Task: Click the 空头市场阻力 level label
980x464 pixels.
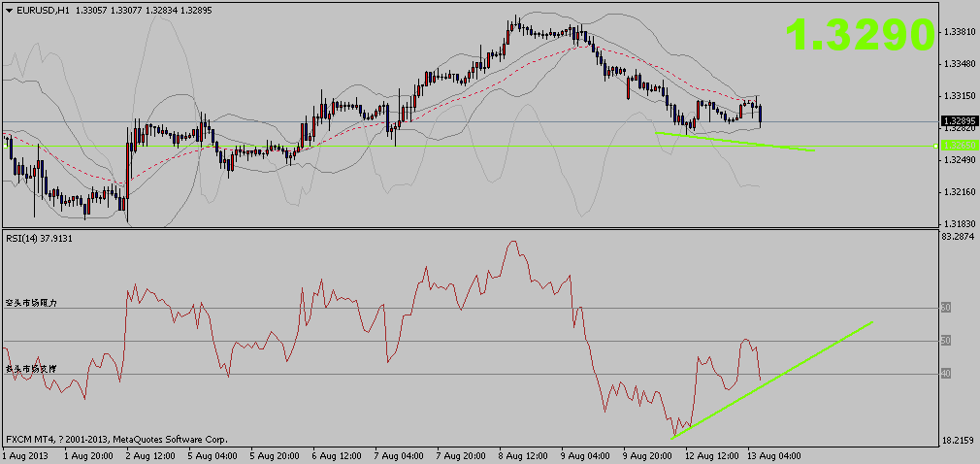Action: [31, 303]
